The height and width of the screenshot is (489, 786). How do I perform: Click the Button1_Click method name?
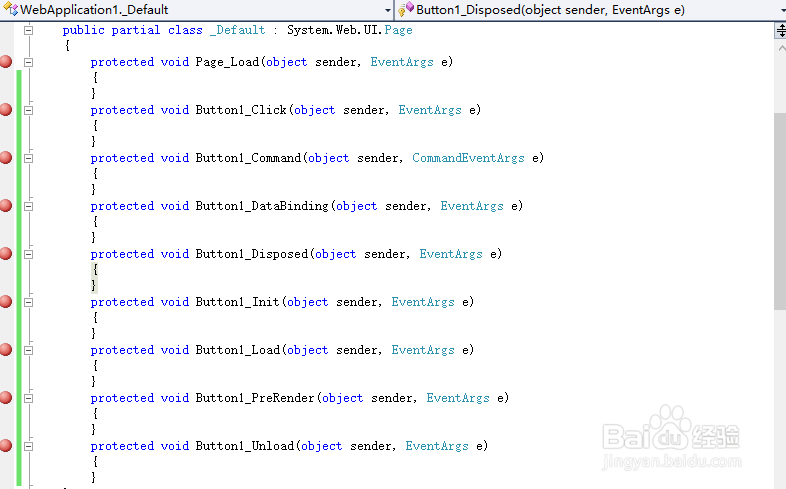tap(241, 110)
